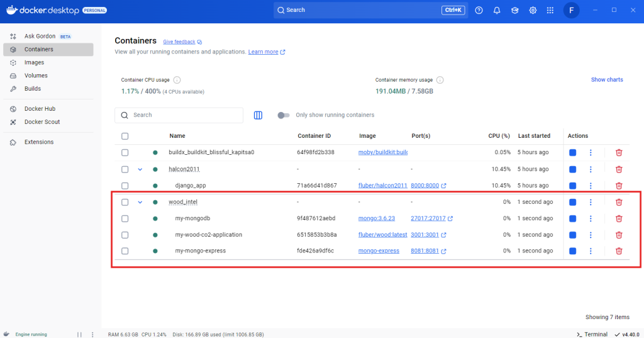The width and height of the screenshot is (644, 338).
Task: Open Terminal from the status bar
Action: point(592,334)
